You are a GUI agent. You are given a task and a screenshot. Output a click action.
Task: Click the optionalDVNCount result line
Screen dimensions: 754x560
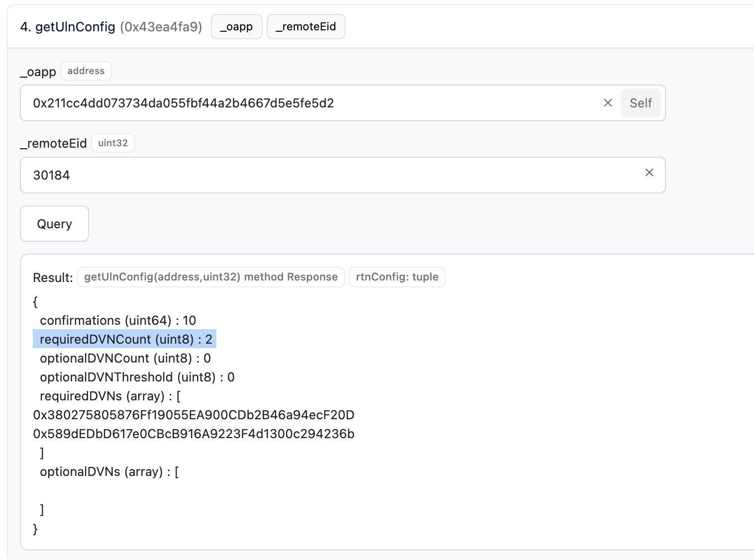pos(125,358)
